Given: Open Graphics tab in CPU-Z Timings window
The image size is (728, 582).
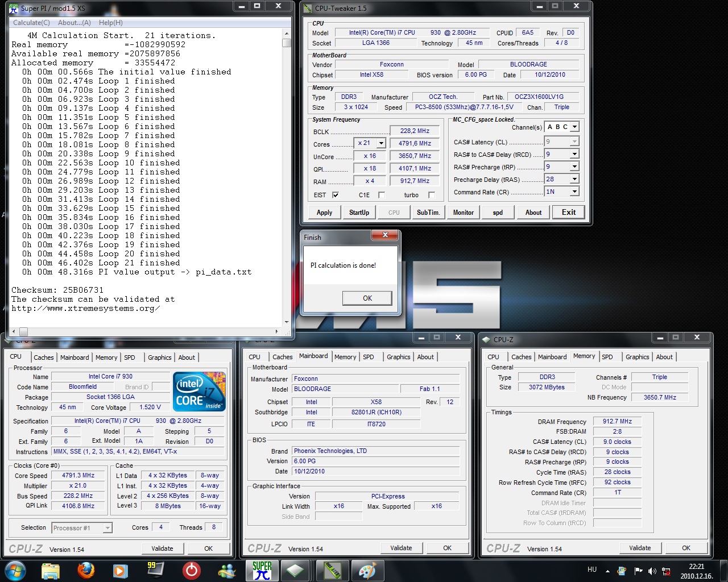Looking at the screenshot, I should tap(638, 357).
